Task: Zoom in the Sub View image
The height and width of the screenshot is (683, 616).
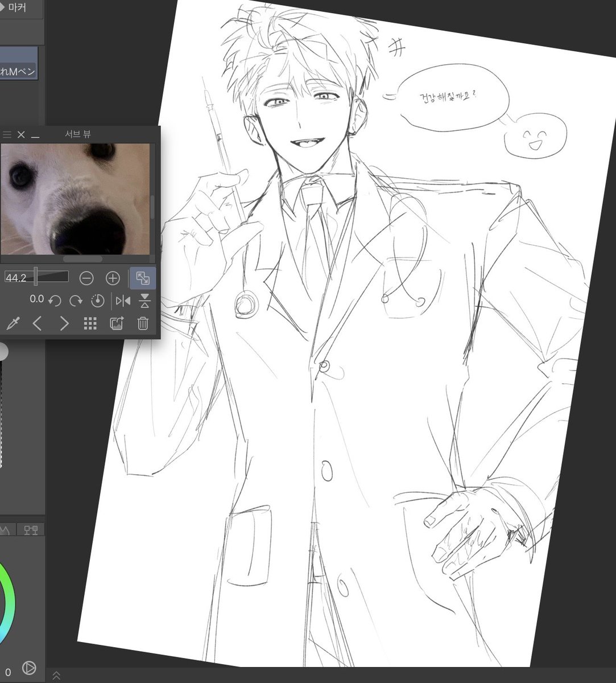Action: pyautogui.click(x=113, y=278)
